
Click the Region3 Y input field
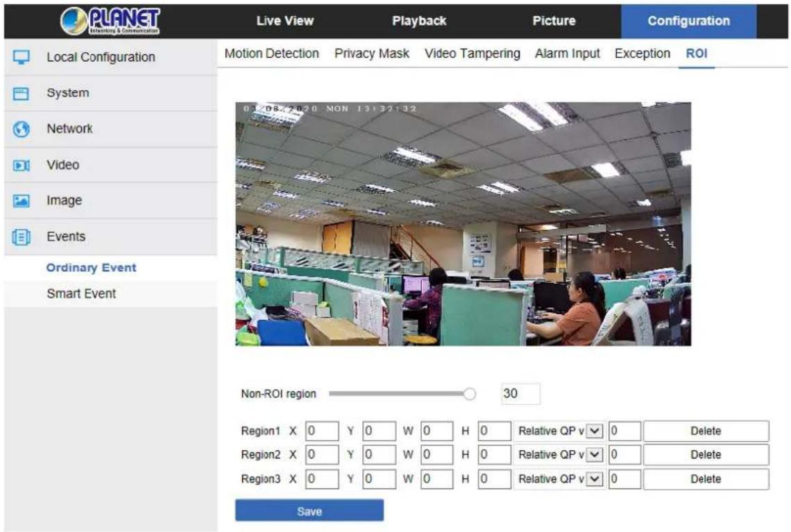(380, 479)
